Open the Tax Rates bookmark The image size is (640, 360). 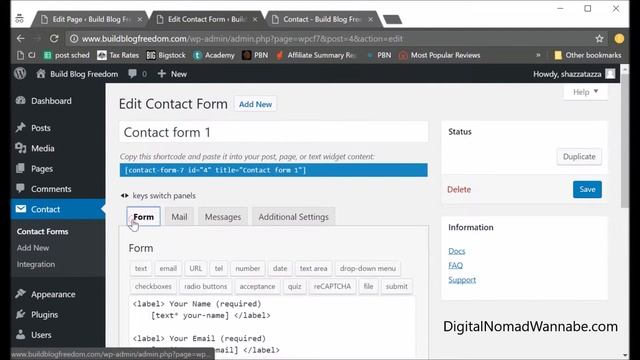[118, 55]
